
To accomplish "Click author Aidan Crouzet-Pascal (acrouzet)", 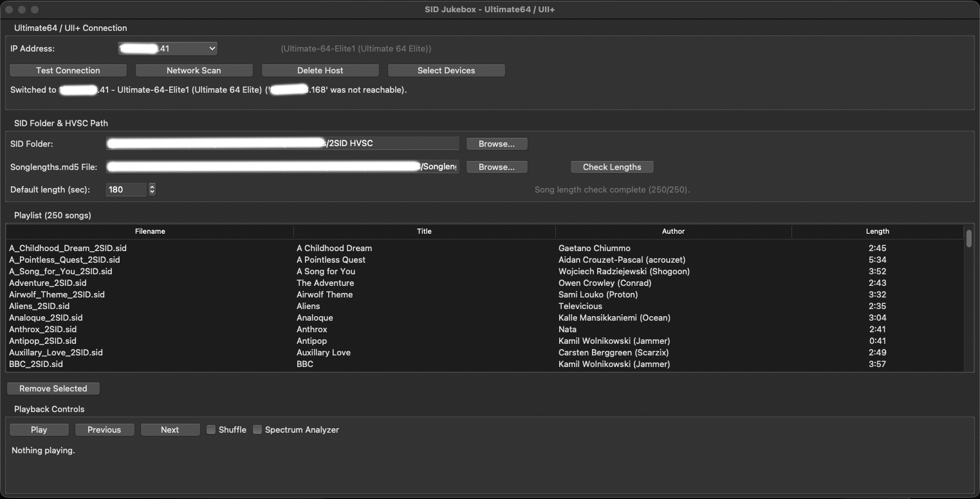I will click(x=623, y=259).
